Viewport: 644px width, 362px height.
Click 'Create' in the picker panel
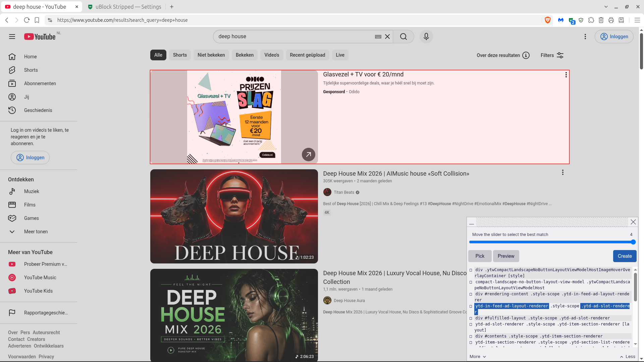[625, 256]
